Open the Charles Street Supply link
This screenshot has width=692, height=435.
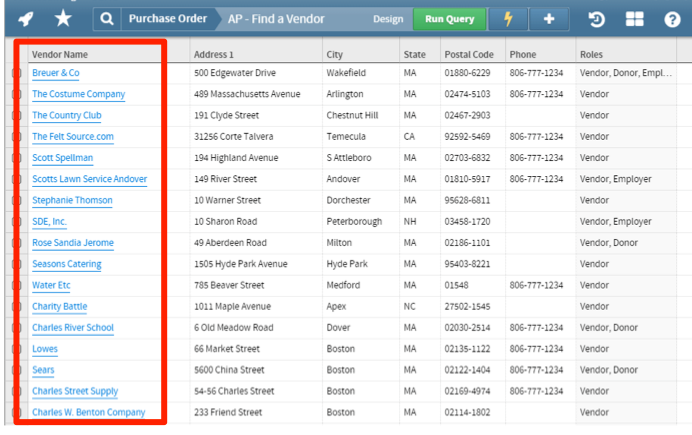pos(75,391)
